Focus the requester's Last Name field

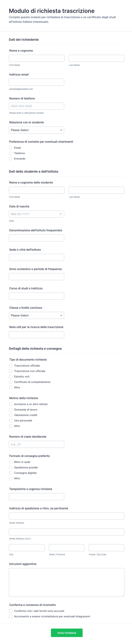[97, 58]
